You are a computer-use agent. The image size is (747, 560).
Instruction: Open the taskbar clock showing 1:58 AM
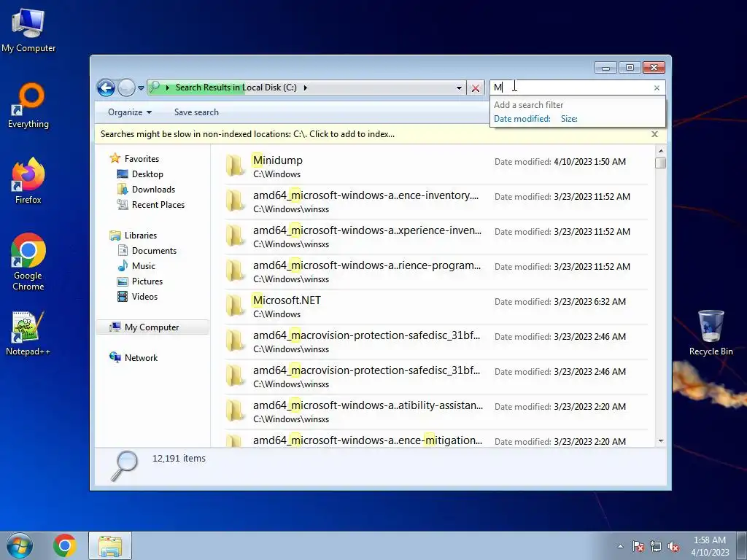tap(710, 546)
